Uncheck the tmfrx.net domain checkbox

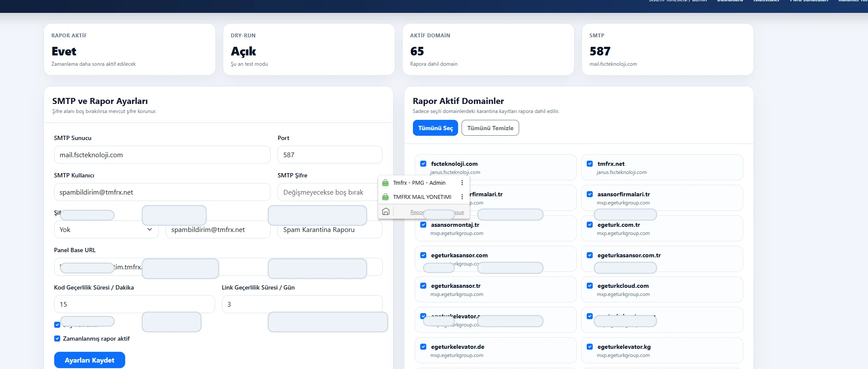coord(590,164)
